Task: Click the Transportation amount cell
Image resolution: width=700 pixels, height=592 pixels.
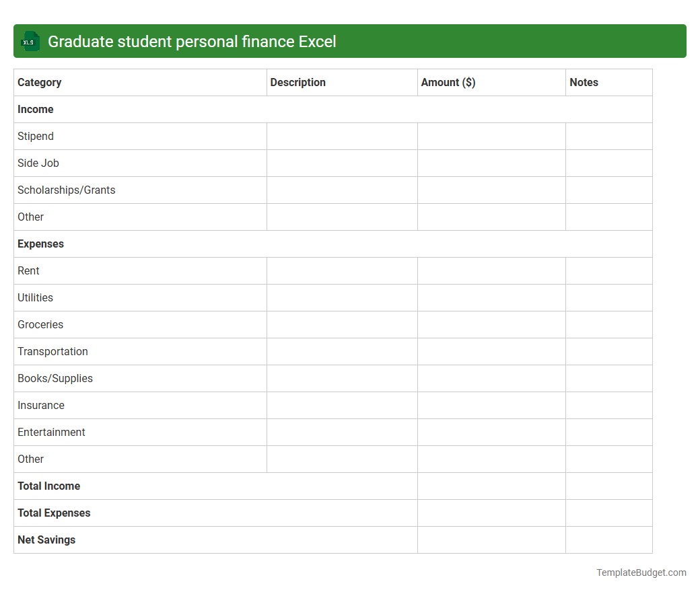Action: (x=491, y=351)
